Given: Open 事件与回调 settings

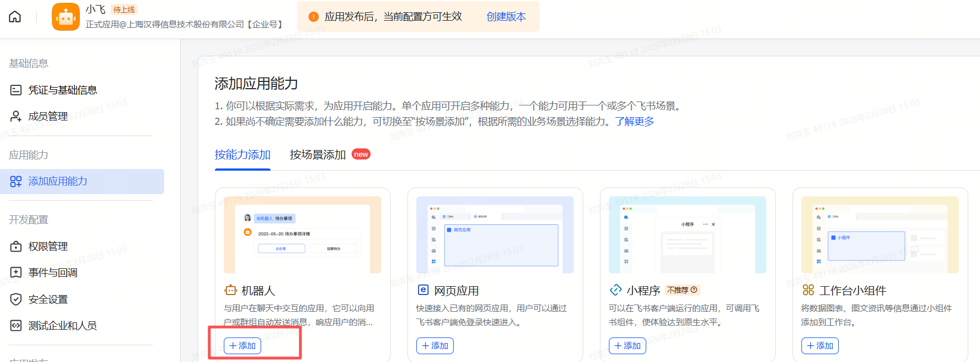Looking at the screenshot, I should coord(53,273).
